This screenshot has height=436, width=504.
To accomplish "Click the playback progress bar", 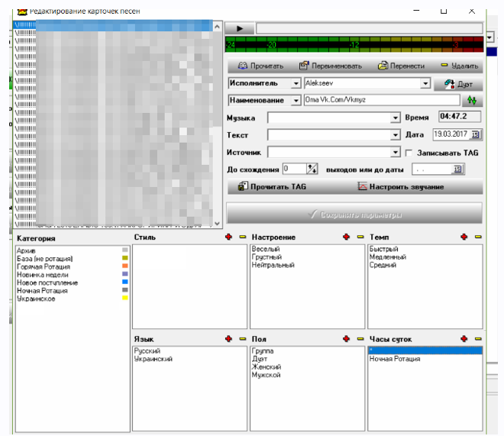I will click(370, 28).
